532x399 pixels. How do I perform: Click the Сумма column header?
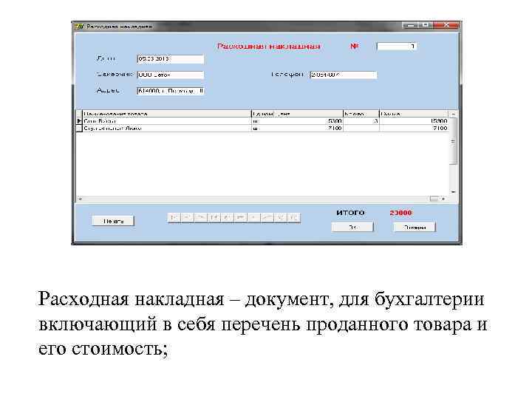point(414,114)
